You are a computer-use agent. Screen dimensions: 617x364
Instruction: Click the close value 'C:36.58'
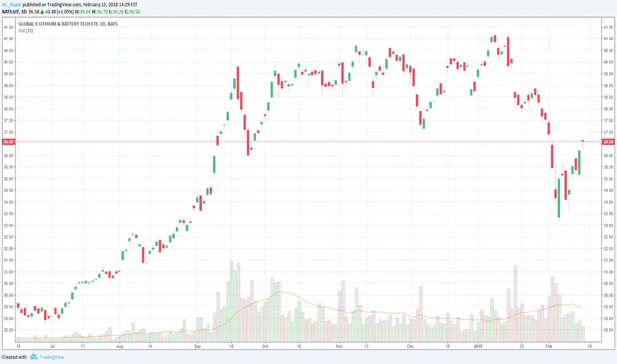tap(132, 12)
